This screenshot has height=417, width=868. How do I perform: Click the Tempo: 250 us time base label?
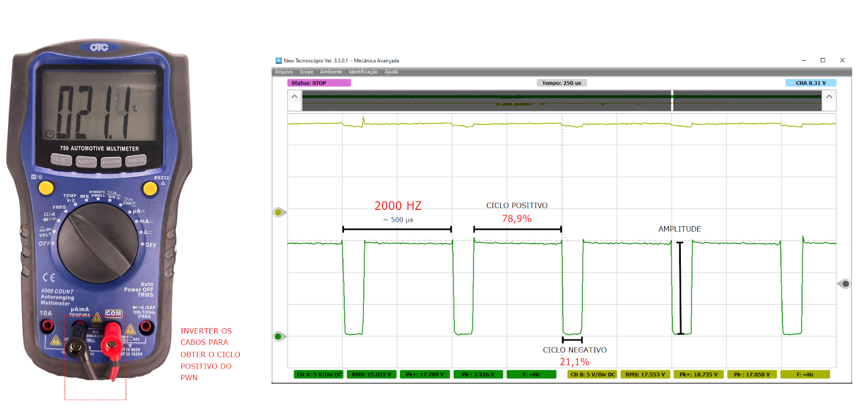click(x=561, y=83)
